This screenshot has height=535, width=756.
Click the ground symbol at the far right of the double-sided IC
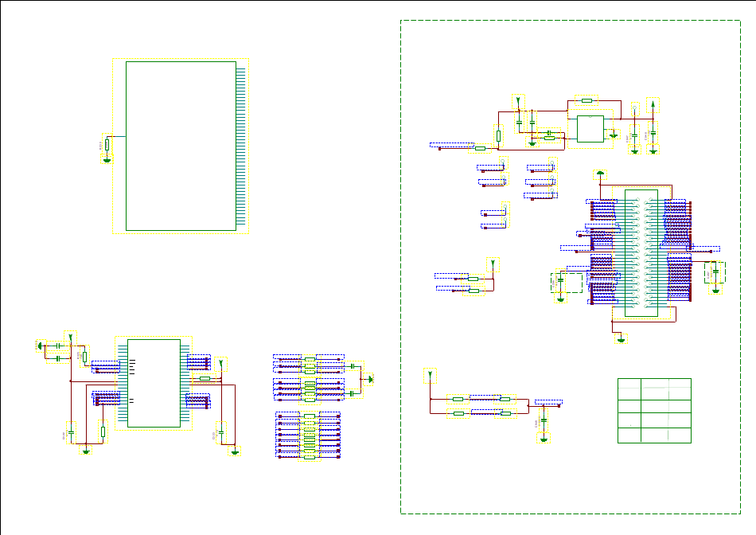point(234,451)
